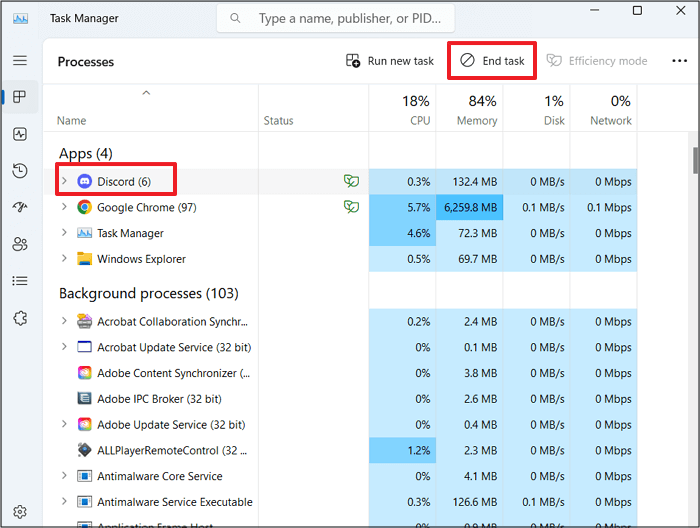Viewport: 700px width, 528px height.
Task: Click the vertical scrollbar thumb
Action: coord(695,161)
